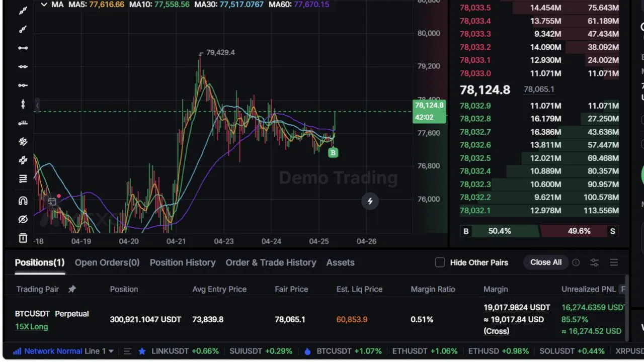Click the calendar event icon on the chart
644x362 pixels.
pos(52,202)
